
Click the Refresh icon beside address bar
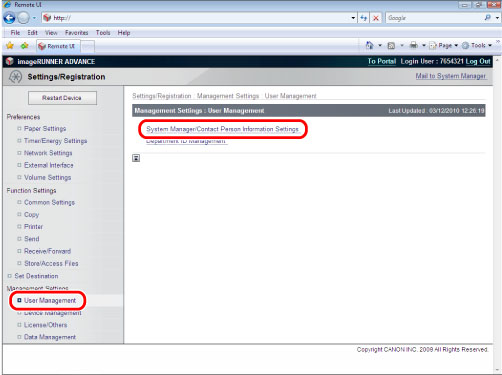coord(364,18)
